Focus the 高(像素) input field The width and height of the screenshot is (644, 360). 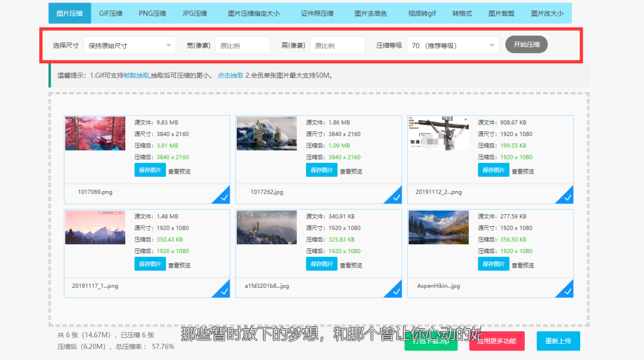click(337, 45)
